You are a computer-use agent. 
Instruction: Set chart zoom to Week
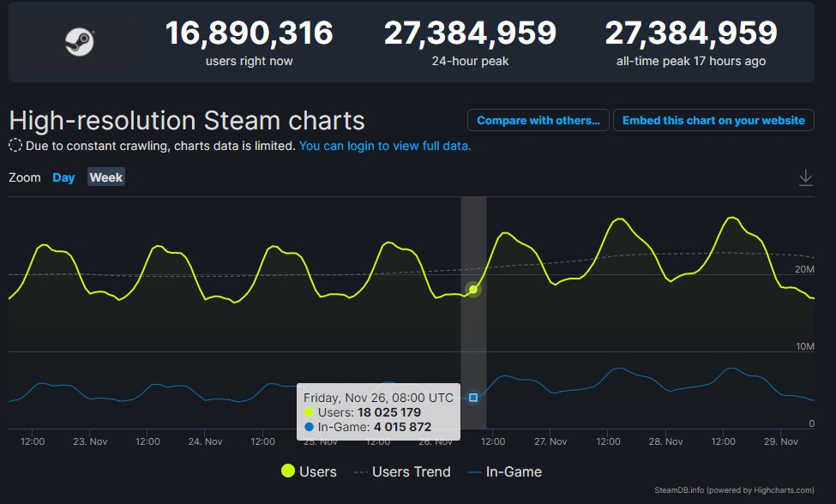coord(106,177)
